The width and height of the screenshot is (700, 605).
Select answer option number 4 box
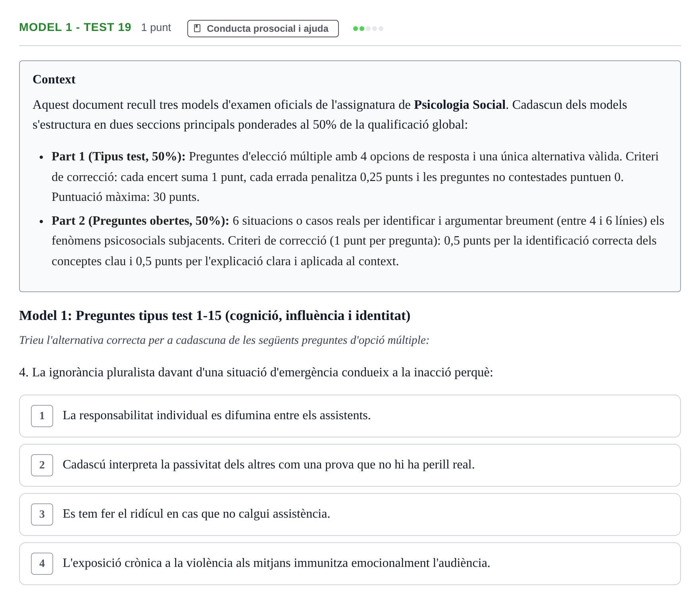click(x=42, y=564)
